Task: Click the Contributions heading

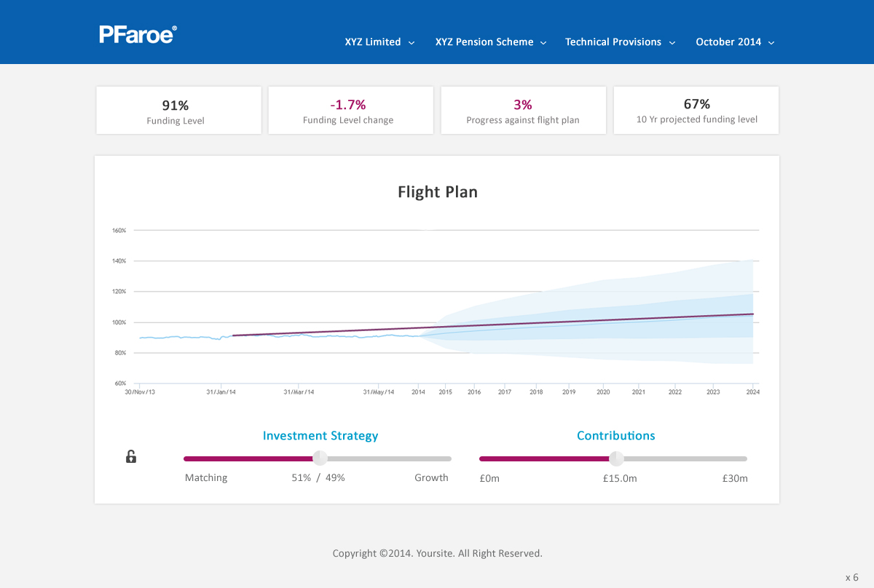Action: 615,436
